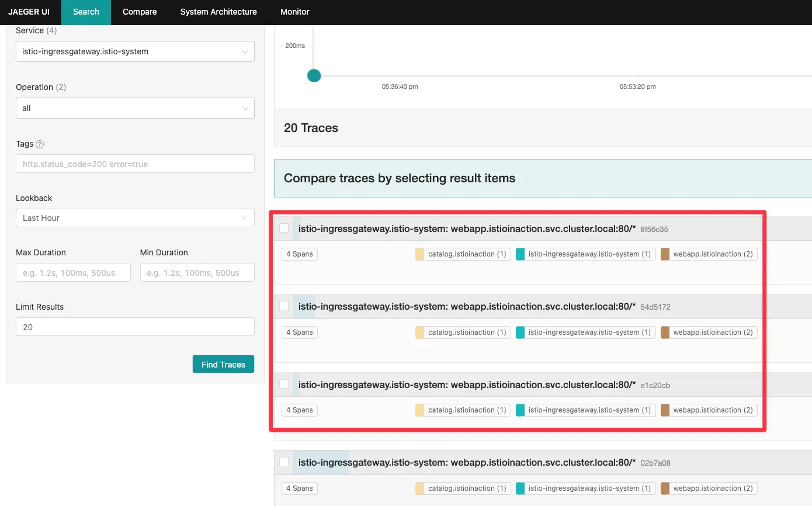Open the System Architecture tab
Image resolution: width=812 pixels, height=506 pixels.
pos(218,12)
